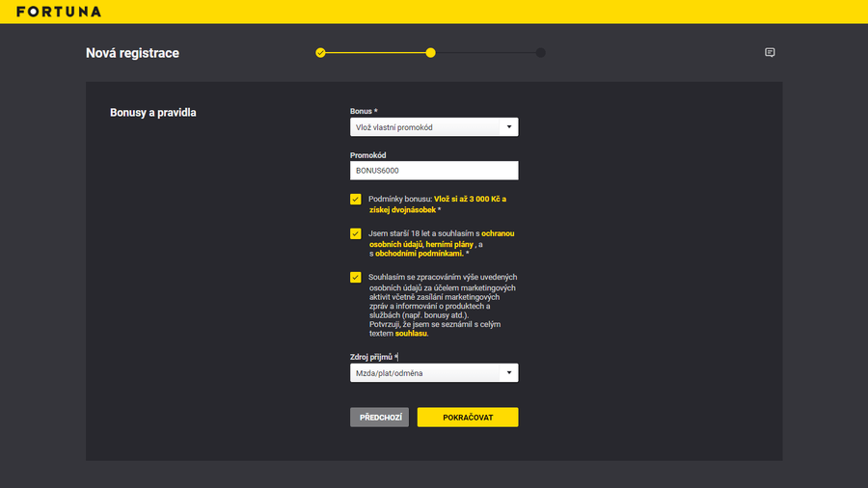
Task: Click the third step progress dot
Action: (541, 53)
